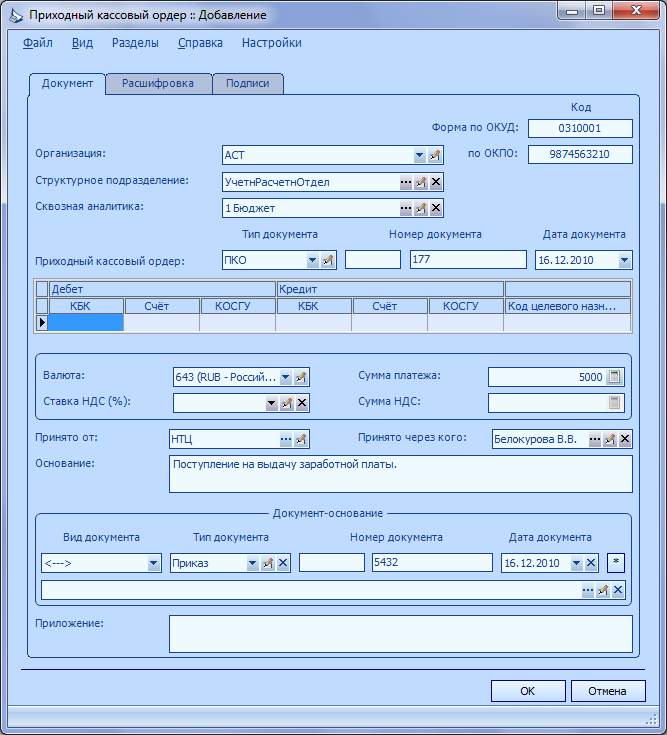
Task: Clear the Принято через кого field
Action: tap(625, 439)
